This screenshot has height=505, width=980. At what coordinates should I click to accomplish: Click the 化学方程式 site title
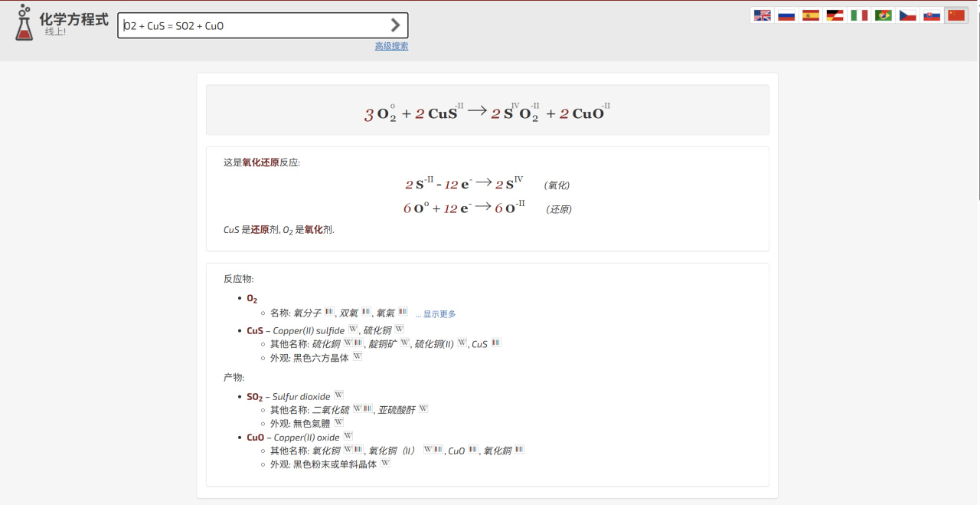74,19
